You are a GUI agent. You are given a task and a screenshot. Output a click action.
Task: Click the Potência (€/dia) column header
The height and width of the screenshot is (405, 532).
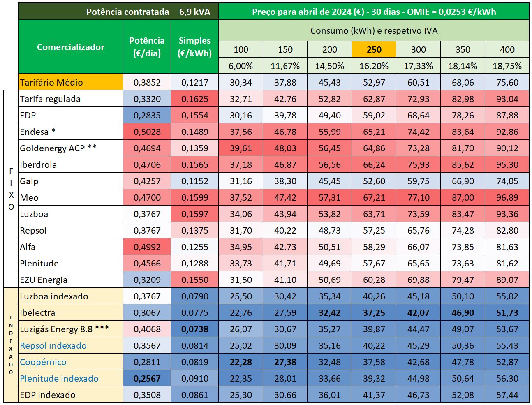click(x=147, y=47)
